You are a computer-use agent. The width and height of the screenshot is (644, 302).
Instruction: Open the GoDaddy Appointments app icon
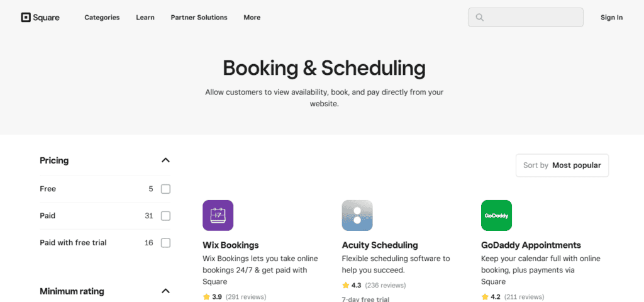coord(496,215)
